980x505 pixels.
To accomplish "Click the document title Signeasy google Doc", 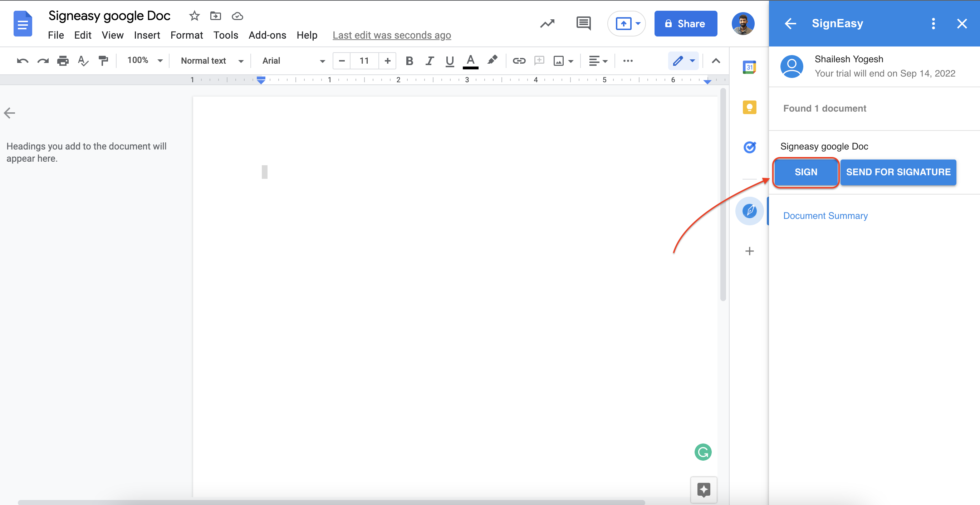I will point(109,16).
